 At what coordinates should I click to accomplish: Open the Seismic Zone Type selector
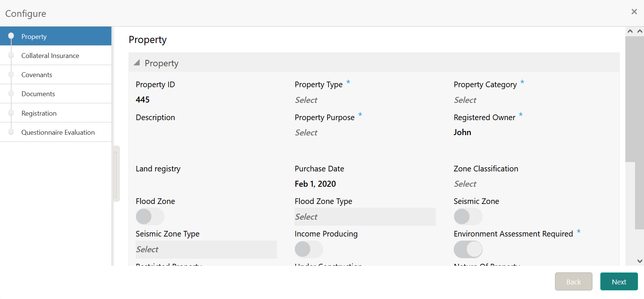[206, 249]
